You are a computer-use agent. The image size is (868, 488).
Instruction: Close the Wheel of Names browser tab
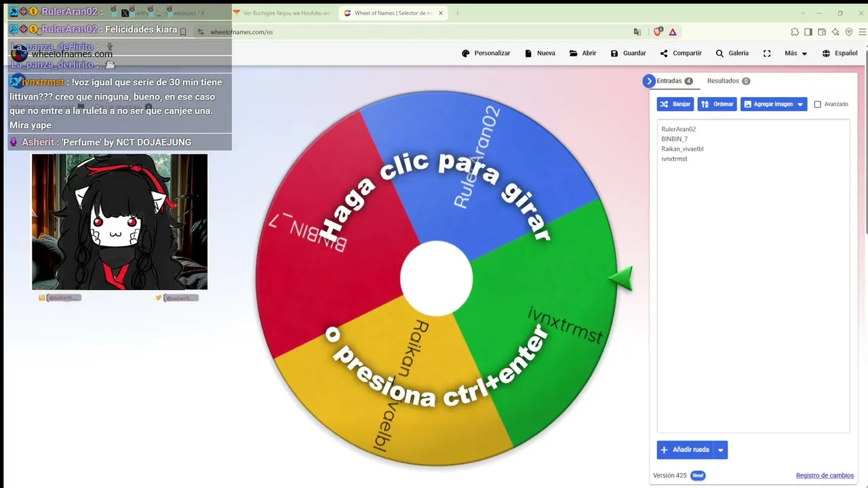coord(441,13)
